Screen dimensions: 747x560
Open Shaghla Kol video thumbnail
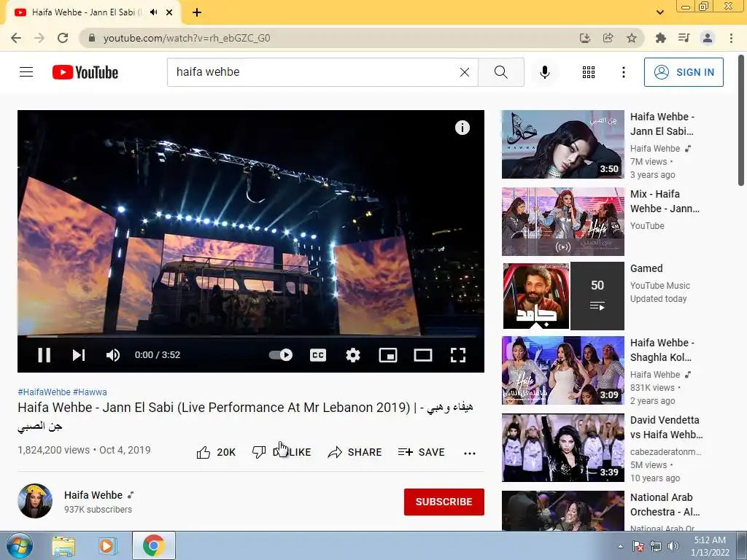pos(562,370)
